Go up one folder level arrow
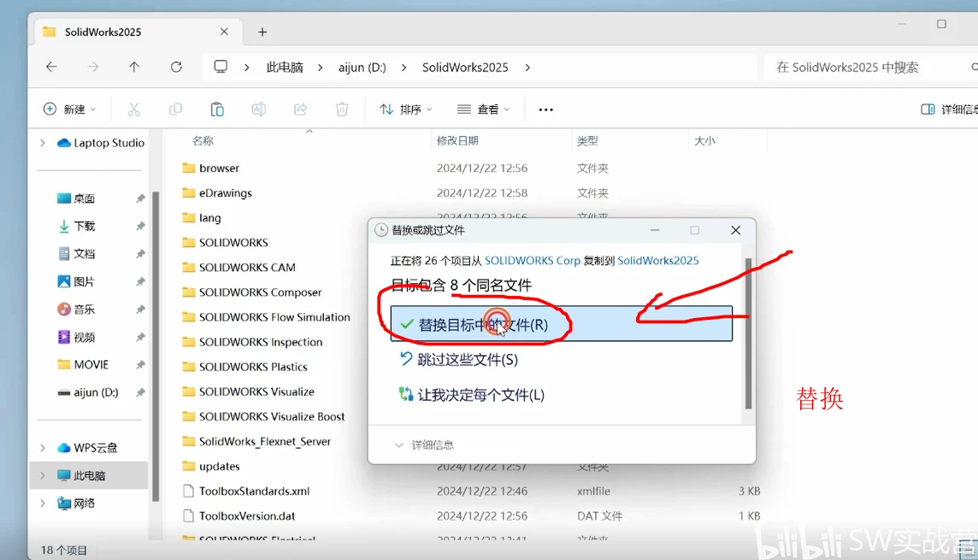Image resolution: width=978 pixels, height=560 pixels. [x=134, y=67]
